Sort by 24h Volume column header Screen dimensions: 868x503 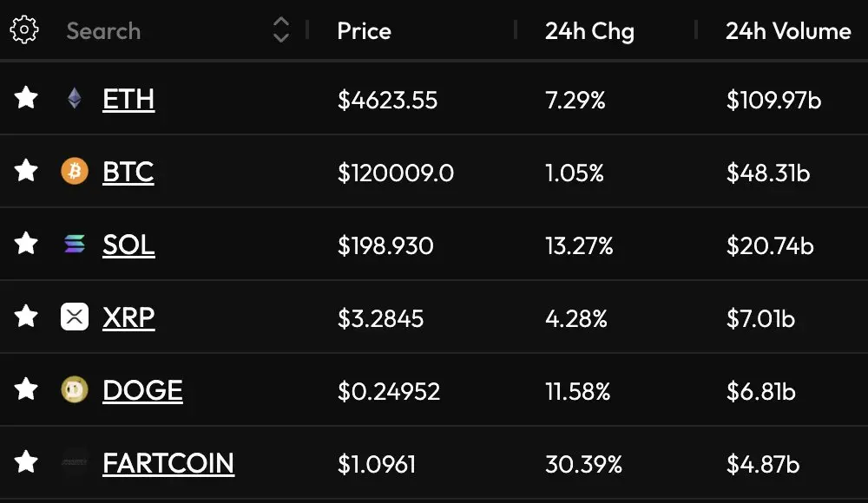click(788, 31)
